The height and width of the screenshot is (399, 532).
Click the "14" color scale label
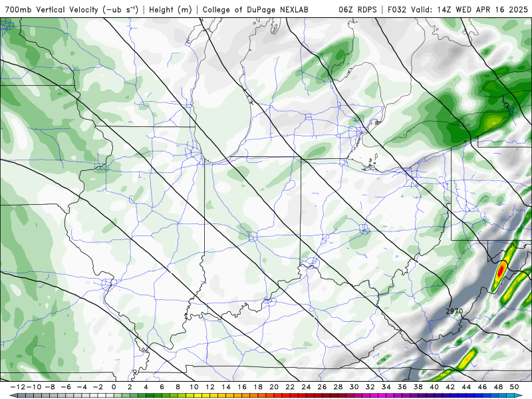click(x=226, y=387)
